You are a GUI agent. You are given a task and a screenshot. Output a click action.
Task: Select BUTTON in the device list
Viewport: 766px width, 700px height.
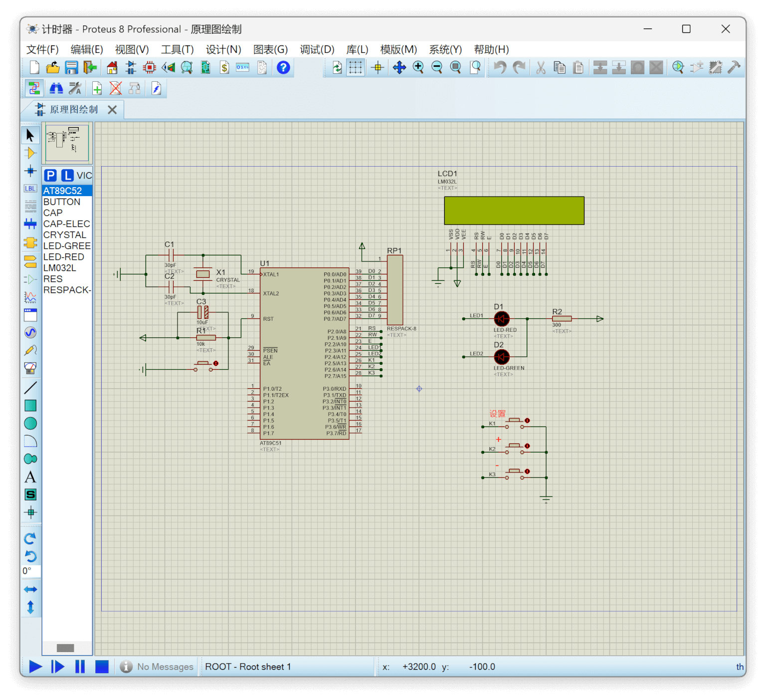(x=67, y=202)
